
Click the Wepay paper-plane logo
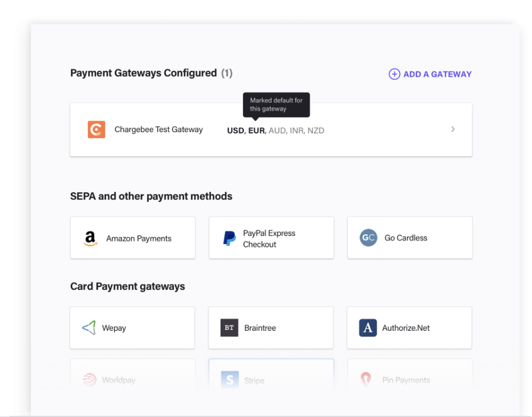click(x=89, y=327)
